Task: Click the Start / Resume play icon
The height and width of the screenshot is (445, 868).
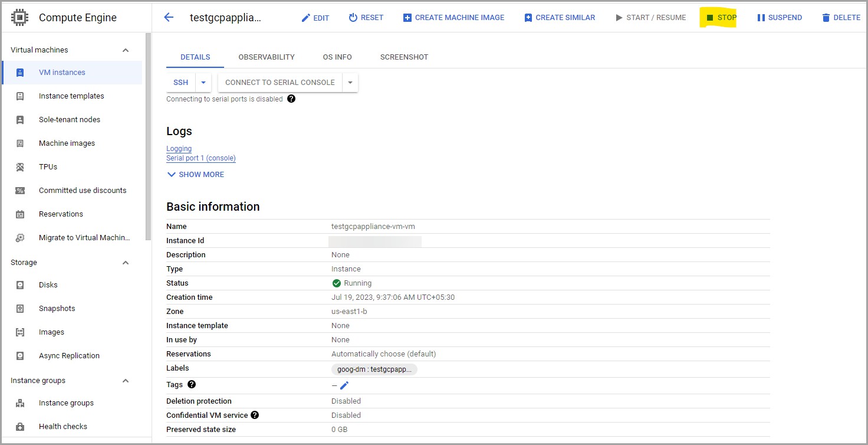Action: 619,18
